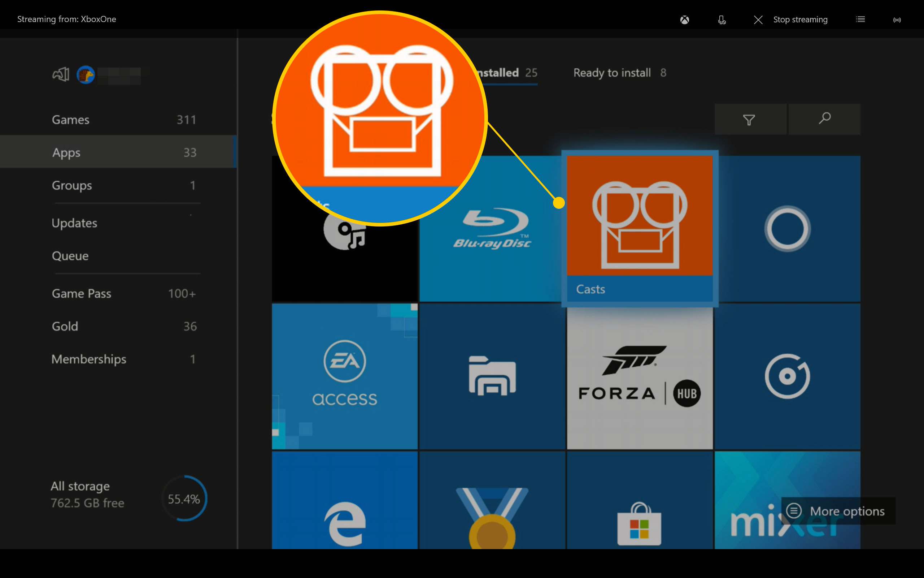The image size is (924, 578).
Task: Open the list menu icon in top bar
Action: (860, 19)
